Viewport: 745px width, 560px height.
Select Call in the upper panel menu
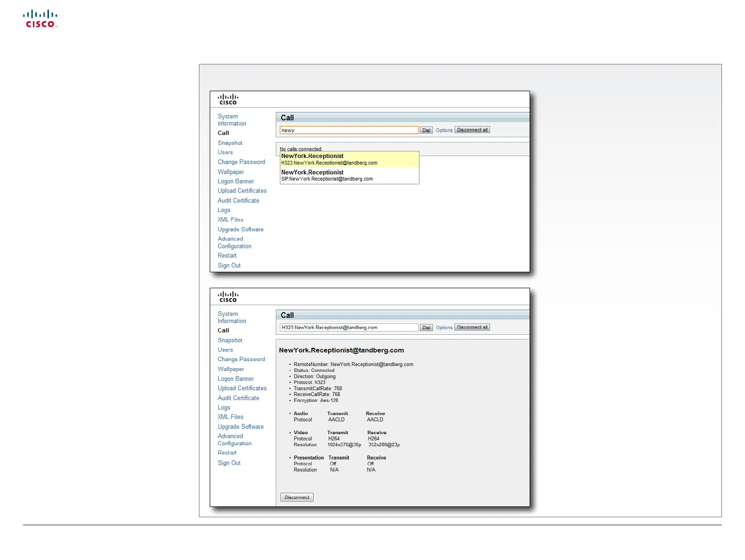pyautogui.click(x=223, y=133)
